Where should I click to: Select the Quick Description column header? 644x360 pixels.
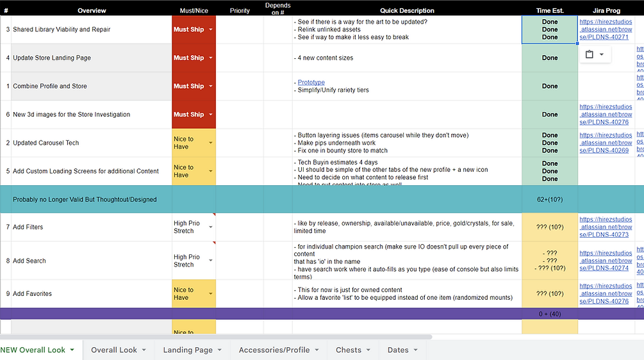coord(407,11)
